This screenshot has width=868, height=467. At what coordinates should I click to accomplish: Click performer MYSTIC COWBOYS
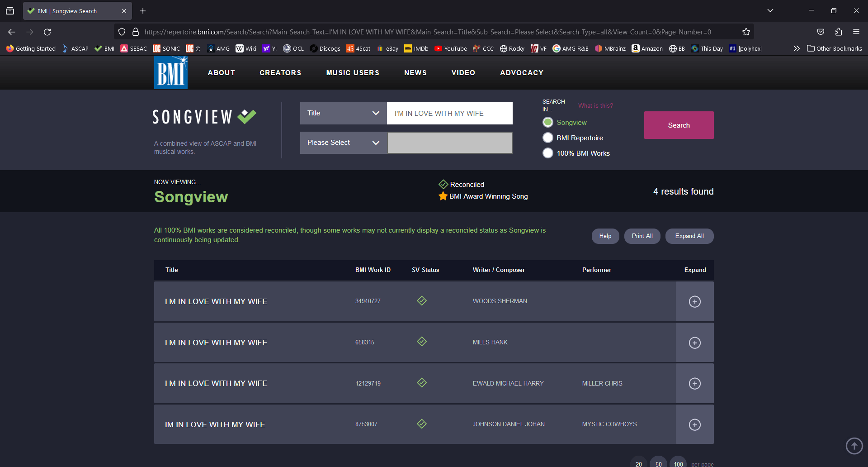(x=609, y=424)
